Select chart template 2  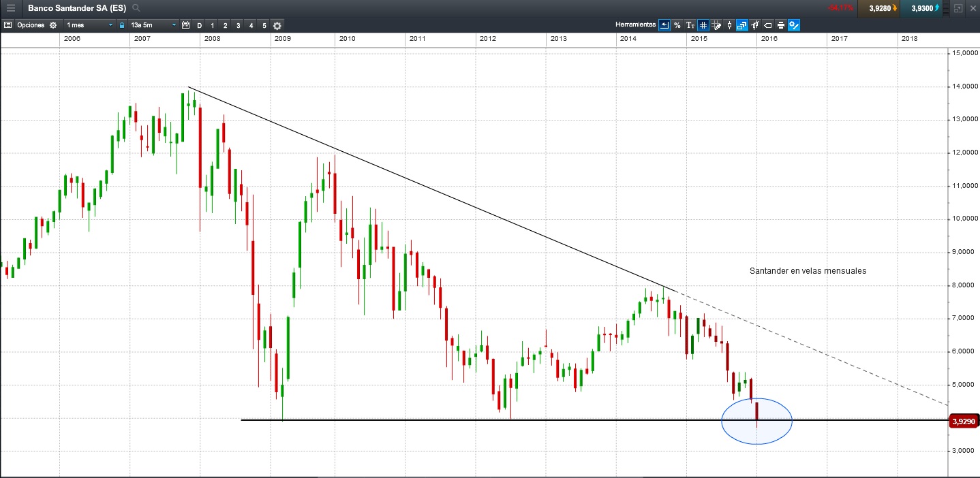click(226, 25)
